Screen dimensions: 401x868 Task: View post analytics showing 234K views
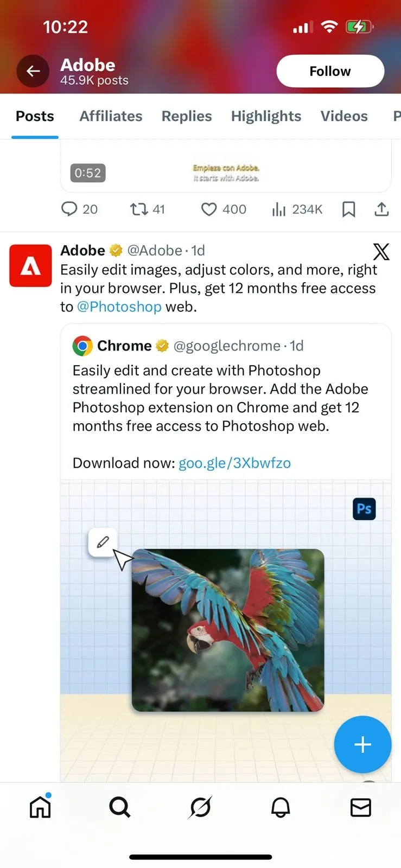[278, 209]
